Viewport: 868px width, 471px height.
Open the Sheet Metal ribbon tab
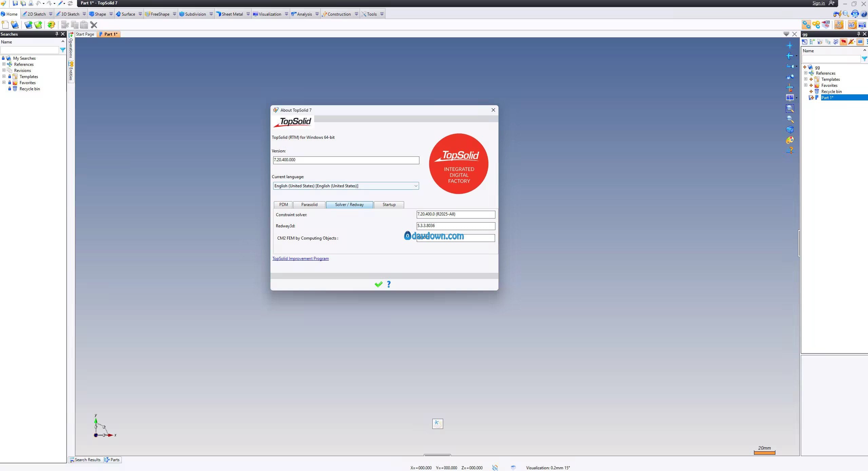[x=232, y=14]
